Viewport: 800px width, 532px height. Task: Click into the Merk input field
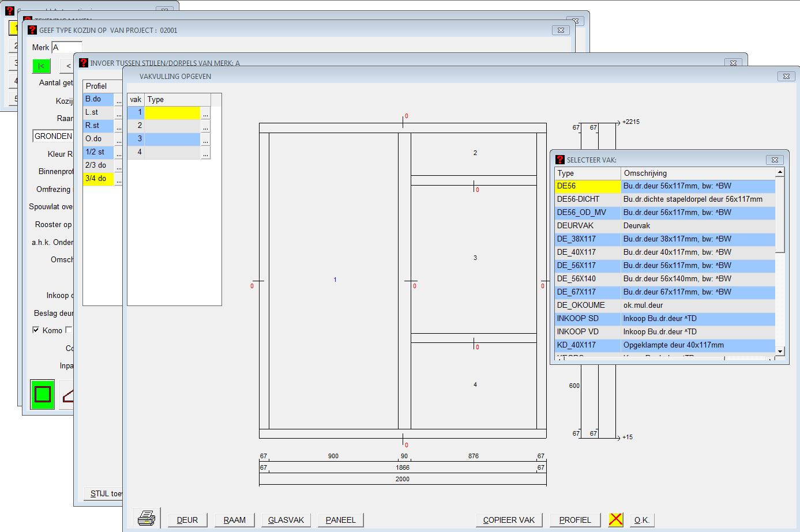67,47
